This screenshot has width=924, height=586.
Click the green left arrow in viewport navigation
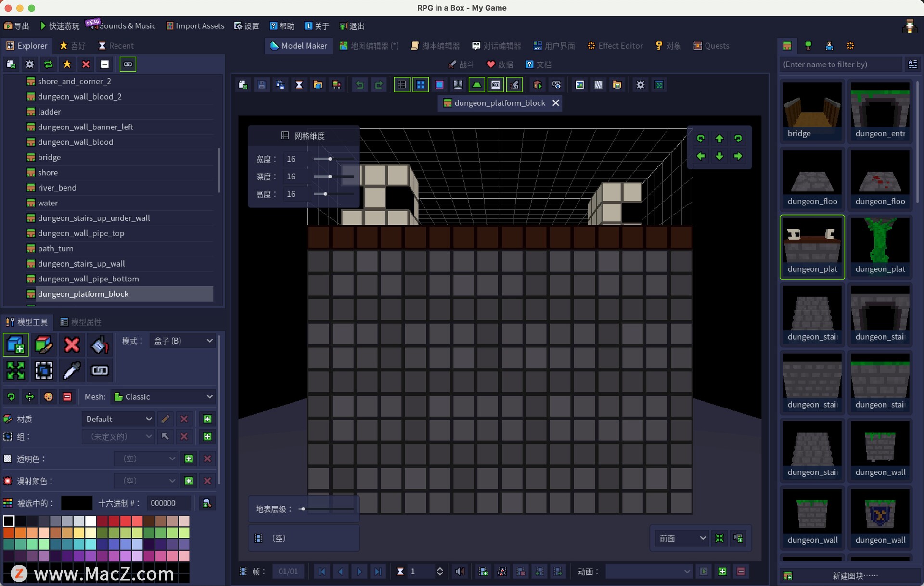click(x=701, y=156)
